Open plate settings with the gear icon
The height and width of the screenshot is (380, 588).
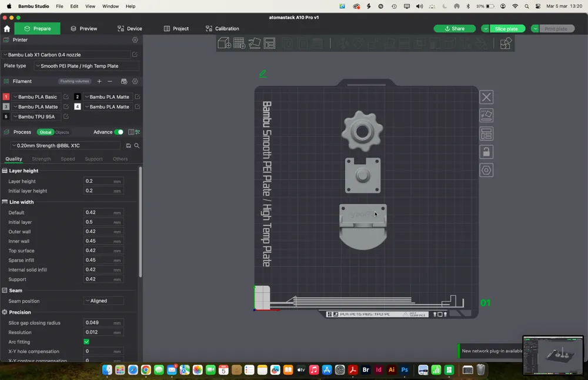click(x=486, y=171)
